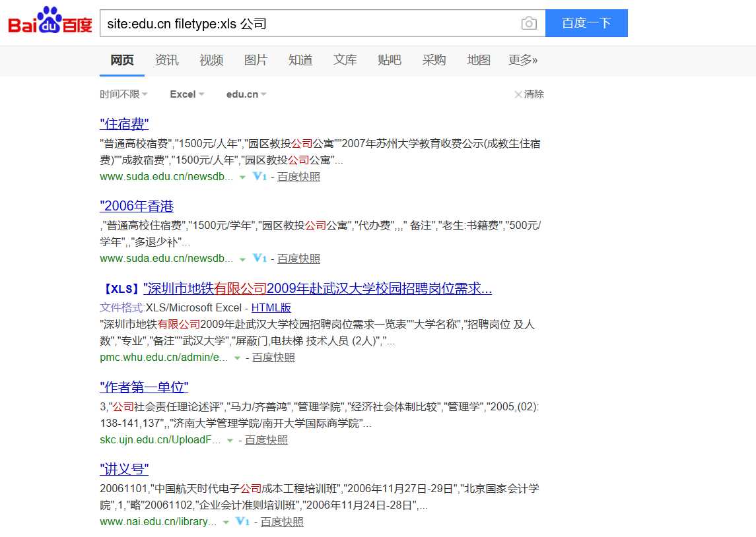This screenshot has height=537, width=756.
Task: Expand arrow beside 住宿费 result URL
Action: click(242, 177)
